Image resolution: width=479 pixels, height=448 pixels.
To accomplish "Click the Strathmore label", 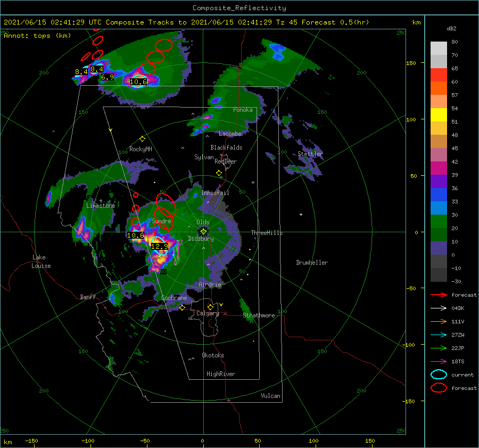I will pyautogui.click(x=259, y=315).
